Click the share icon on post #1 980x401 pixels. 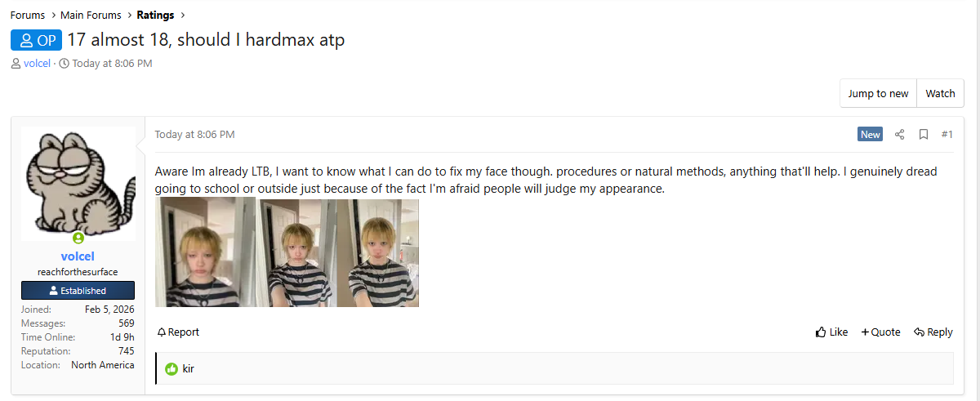tap(899, 135)
